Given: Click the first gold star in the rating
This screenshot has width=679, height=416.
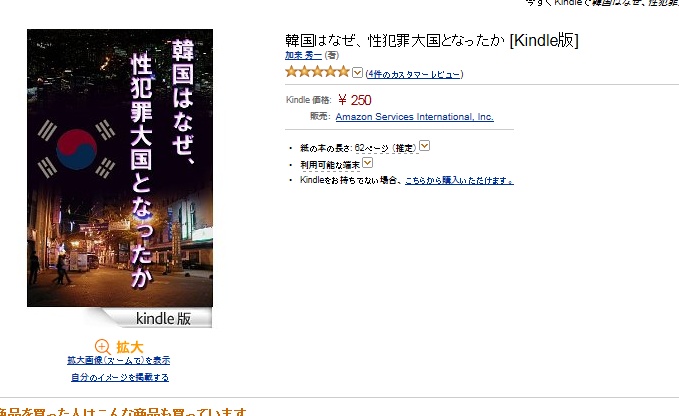Looking at the screenshot, I should click(291, 71).
